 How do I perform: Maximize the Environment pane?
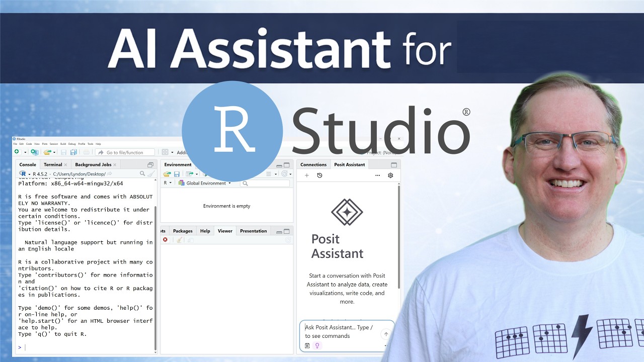click(x=287, y=165)
